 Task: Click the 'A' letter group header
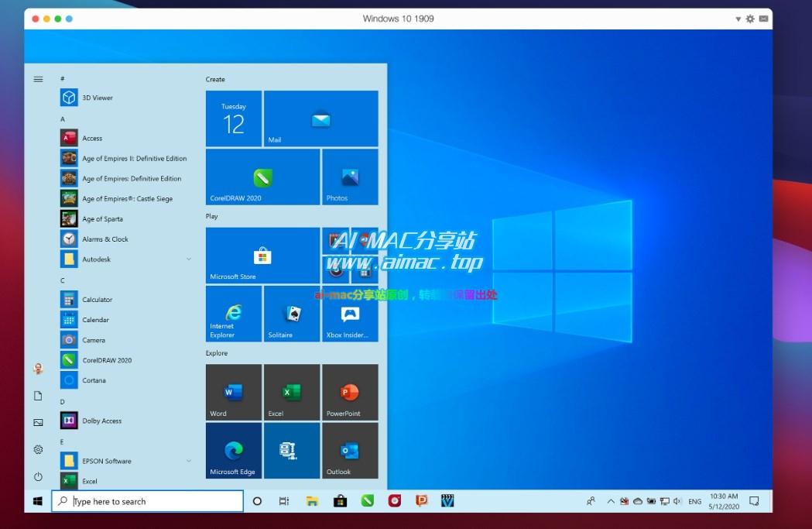tap(63, 119)
